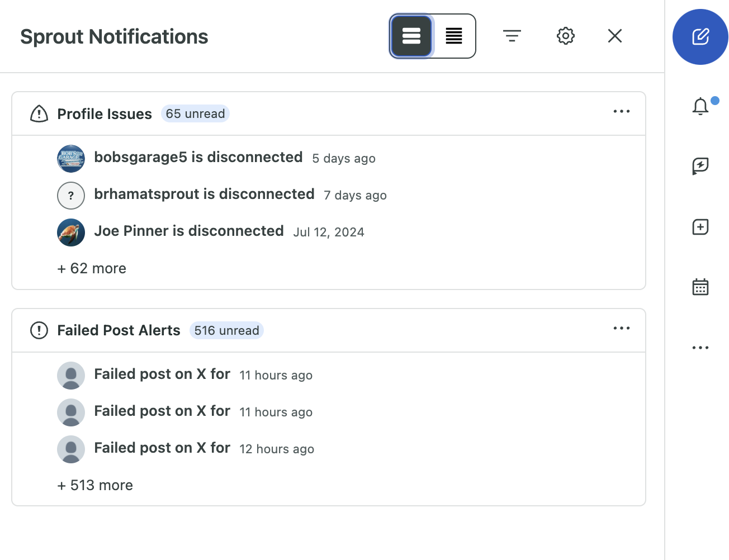Close the Sprout Notifications panel

[614, 36]
